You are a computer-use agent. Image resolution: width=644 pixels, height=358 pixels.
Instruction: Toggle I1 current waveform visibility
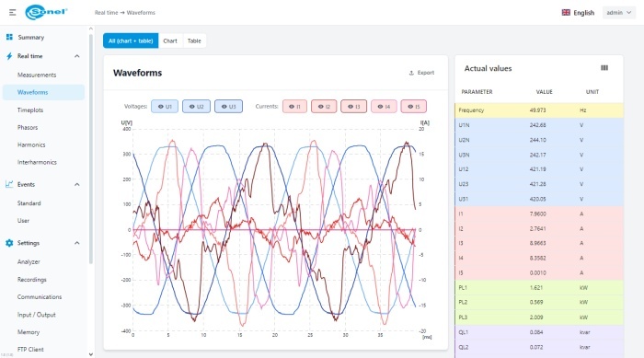point(294,107)
